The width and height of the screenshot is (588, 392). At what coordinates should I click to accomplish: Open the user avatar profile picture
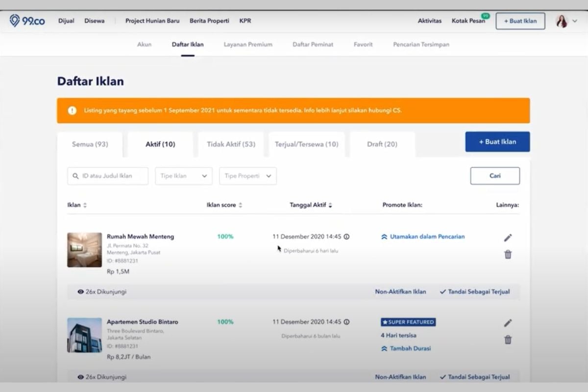pyautogui.click(x=562, y=21)
